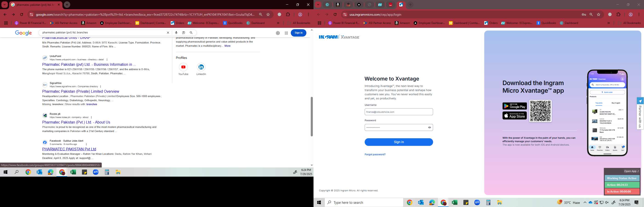Clear the Google search box with X
Image resolution: width=644 pixels, height=207 pixels.
pyautogui.click(x=168, y=33)
